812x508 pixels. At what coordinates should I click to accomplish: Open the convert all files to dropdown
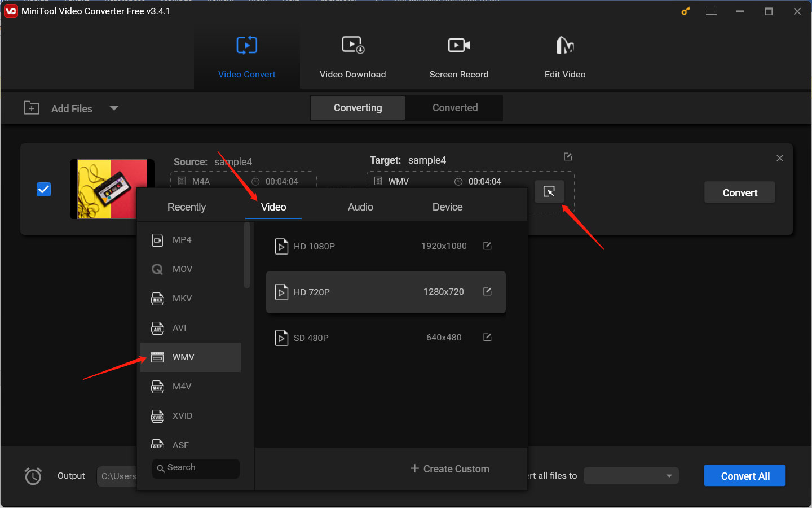pyautogui.click(x=631, y=476)
